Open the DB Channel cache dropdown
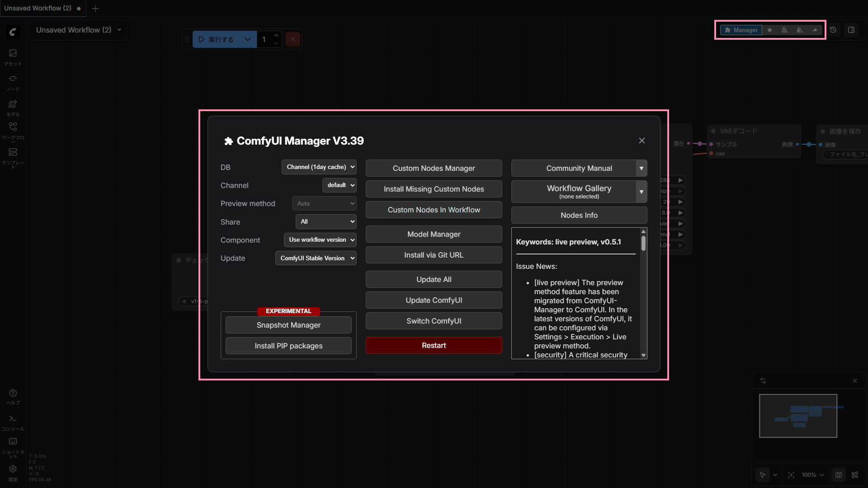The height and width of the screenshot is (488, 868). pos(319,167)
